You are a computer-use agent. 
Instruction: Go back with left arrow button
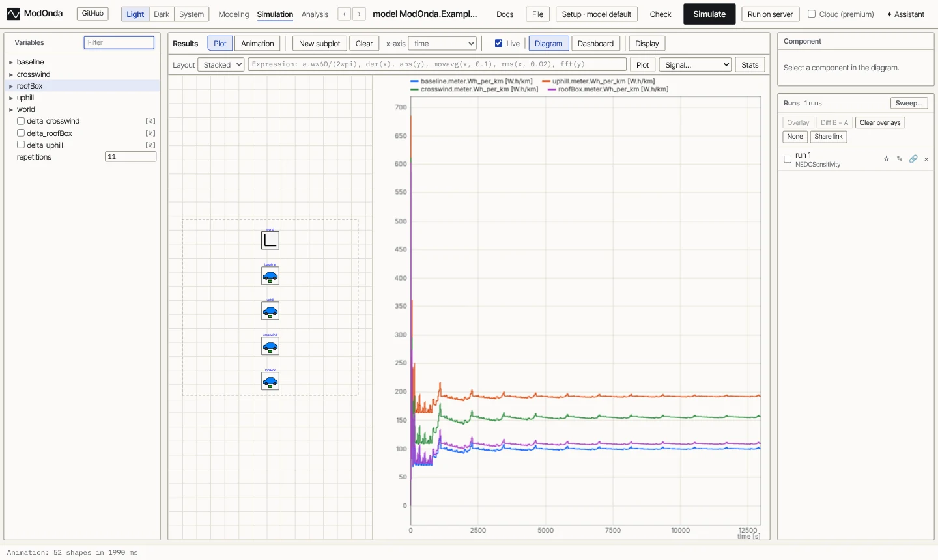tap(345, 14)
